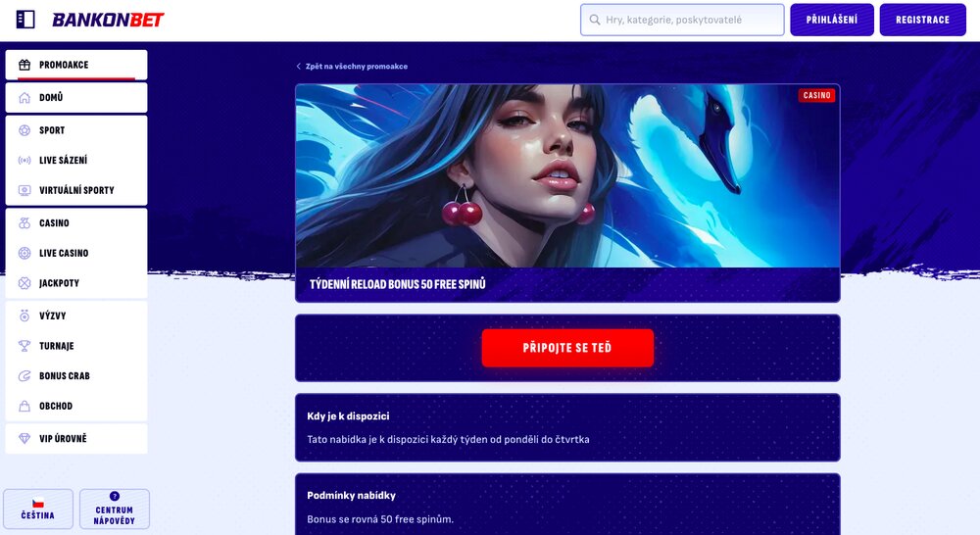Click the Registrace button
Image resolution: width=980 pixels, height=535 pixels.
coord(922,20)
